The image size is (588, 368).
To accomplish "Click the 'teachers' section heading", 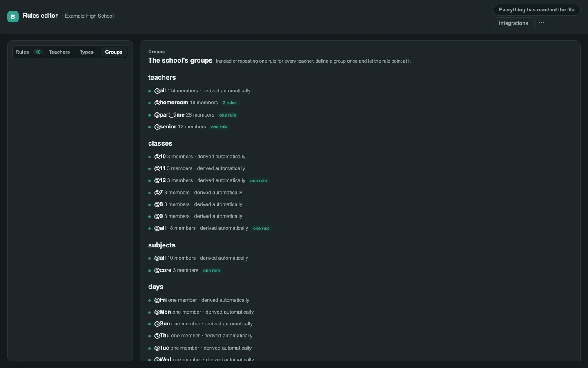I will pos(162,78).
